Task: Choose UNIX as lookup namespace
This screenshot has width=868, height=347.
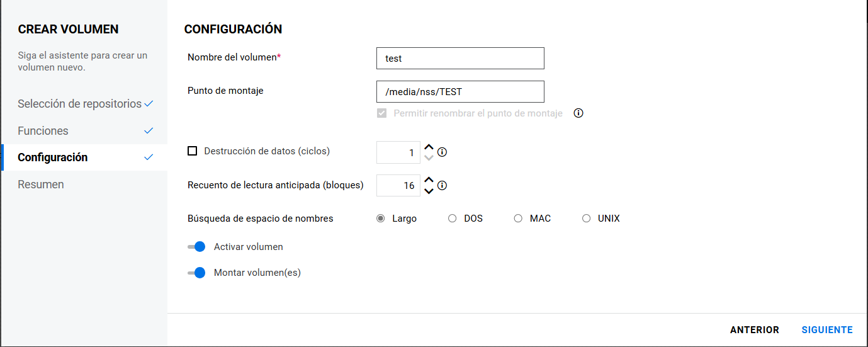Action: [x=586, y=219]
